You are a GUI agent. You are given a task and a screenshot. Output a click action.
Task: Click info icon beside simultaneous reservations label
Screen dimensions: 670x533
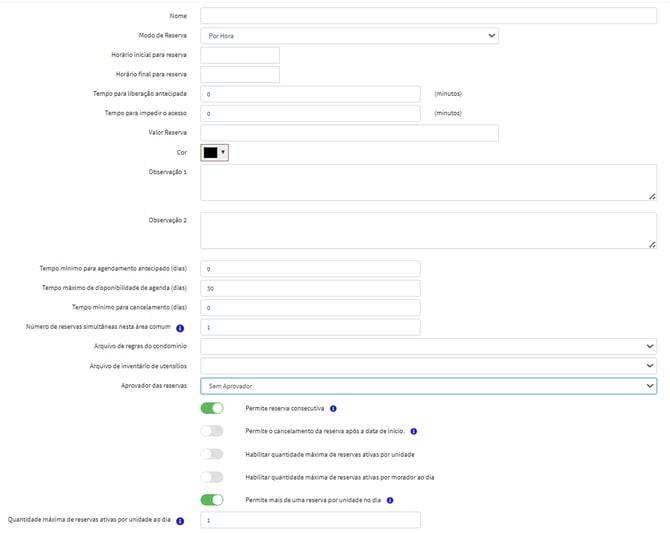181,328
